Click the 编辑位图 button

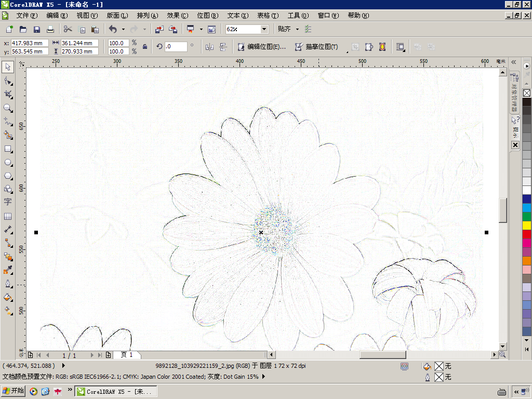click(x=262, y=47)
